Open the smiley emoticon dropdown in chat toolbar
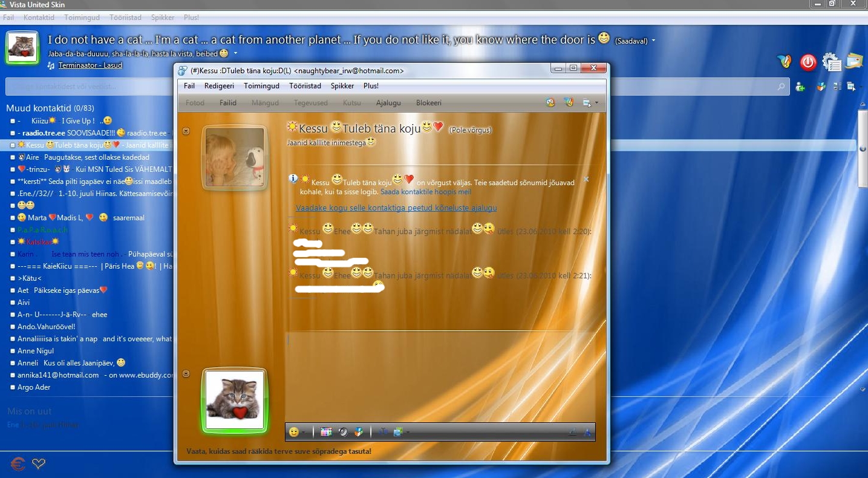The width and height of the screenshot is (868, 478). (x=296, y=432)
